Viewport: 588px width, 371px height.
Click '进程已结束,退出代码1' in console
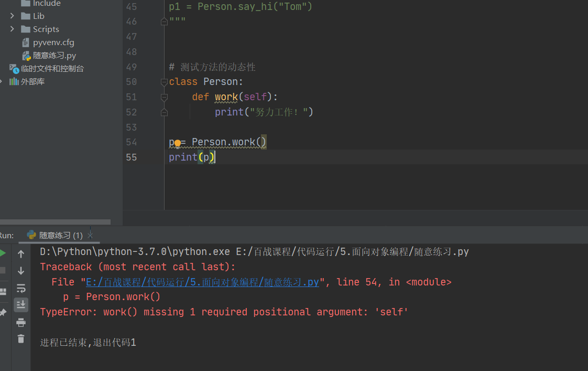(88, 343)
